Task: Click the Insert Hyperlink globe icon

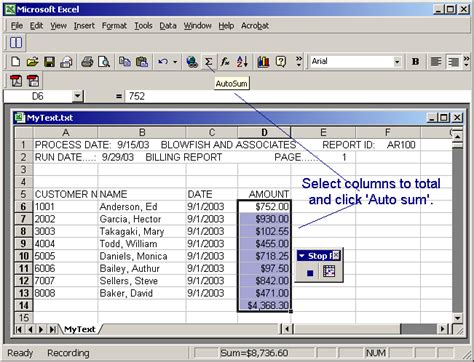Action: 192,62
